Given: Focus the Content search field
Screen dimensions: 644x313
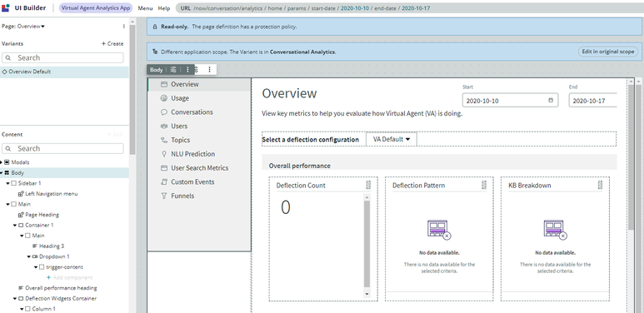Looking at the screenshot, I should click(x=62, y=148).
